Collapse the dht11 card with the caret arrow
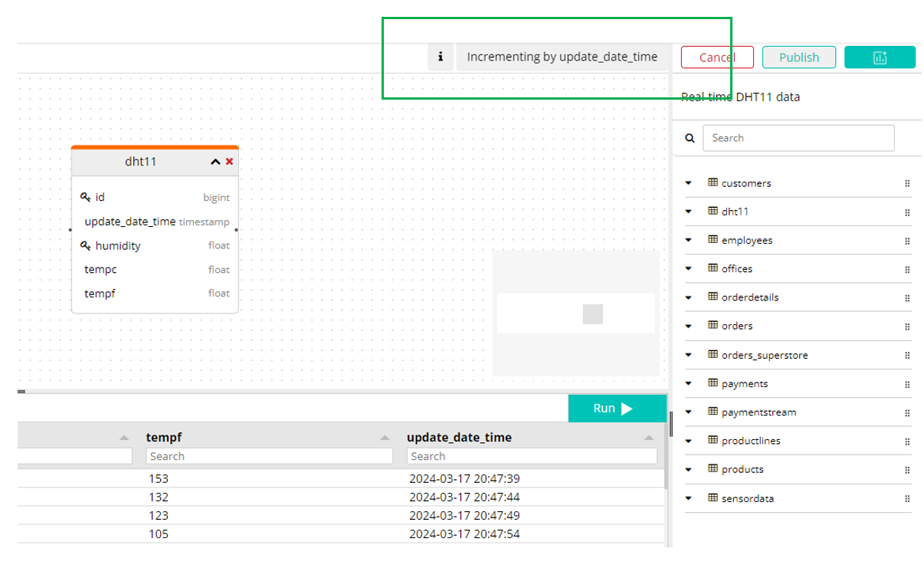The height and width of the screenshot is (578, 924). (x=214, y=162)
